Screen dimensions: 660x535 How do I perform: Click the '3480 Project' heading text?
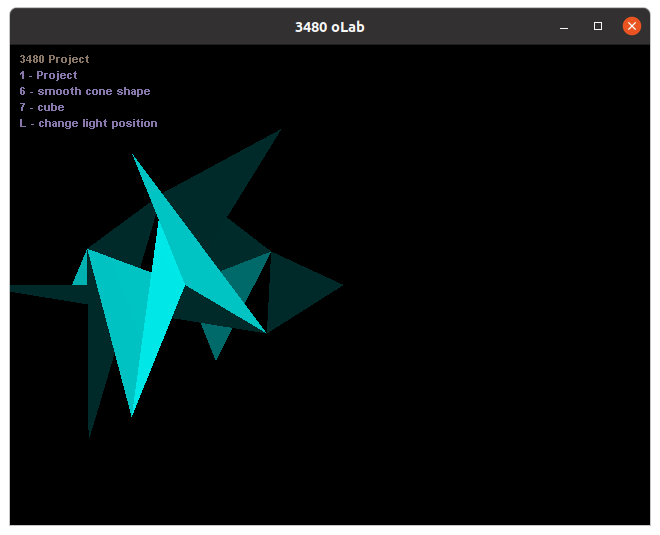54,59
